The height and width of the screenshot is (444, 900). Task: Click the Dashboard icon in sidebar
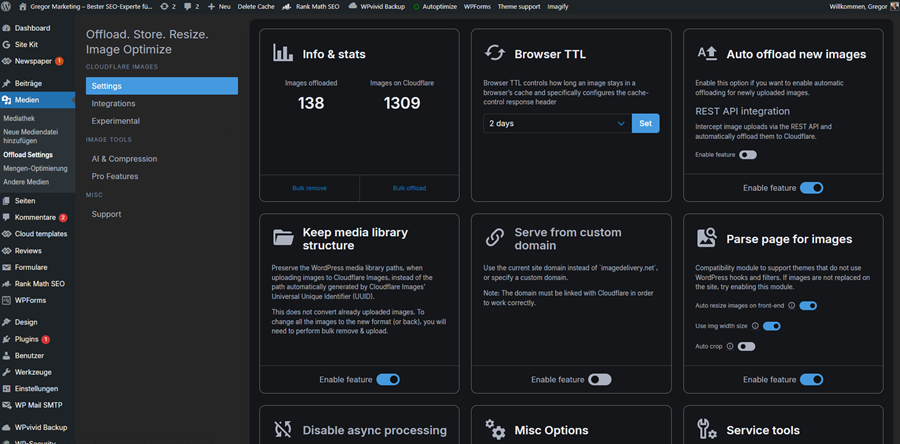[6, 28]
